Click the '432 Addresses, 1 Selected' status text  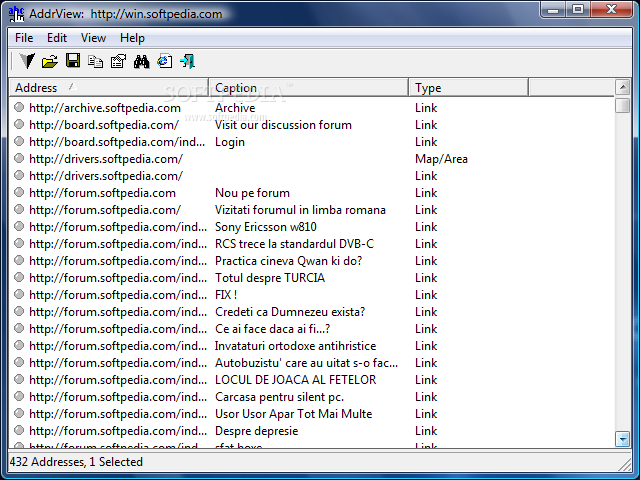tap(76, 462)
